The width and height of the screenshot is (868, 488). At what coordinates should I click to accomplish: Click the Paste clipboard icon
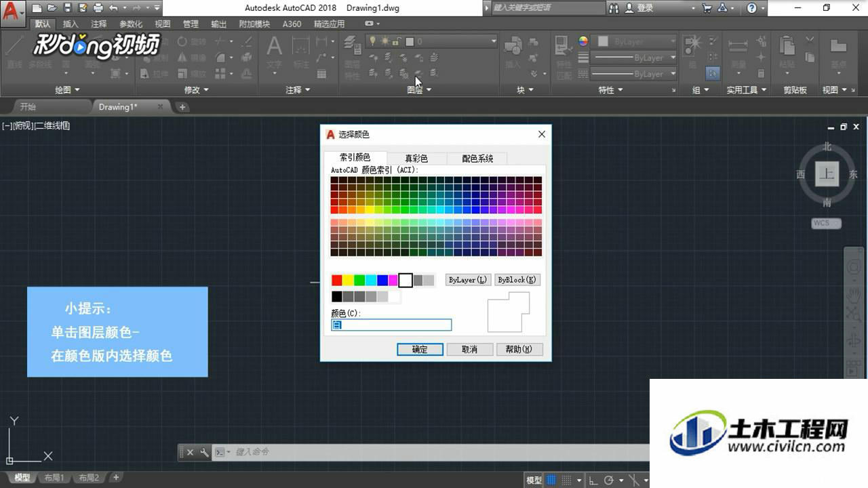click(787, 46)
